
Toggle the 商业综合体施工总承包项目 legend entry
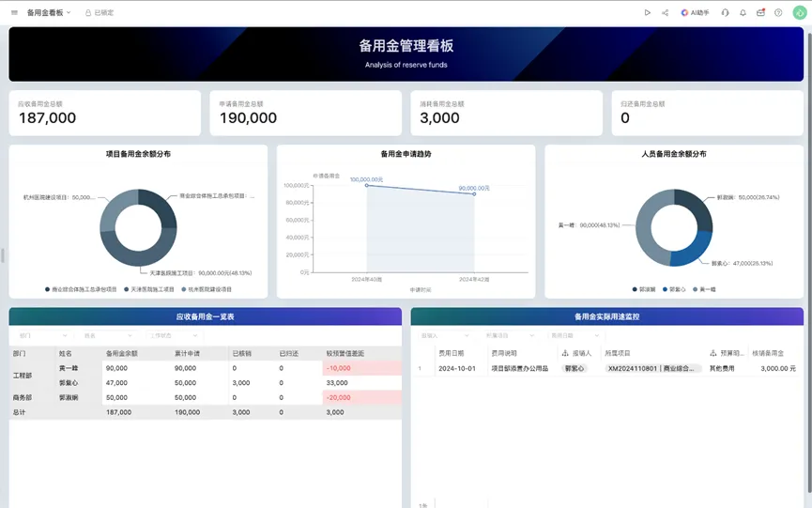click(81, 289)
